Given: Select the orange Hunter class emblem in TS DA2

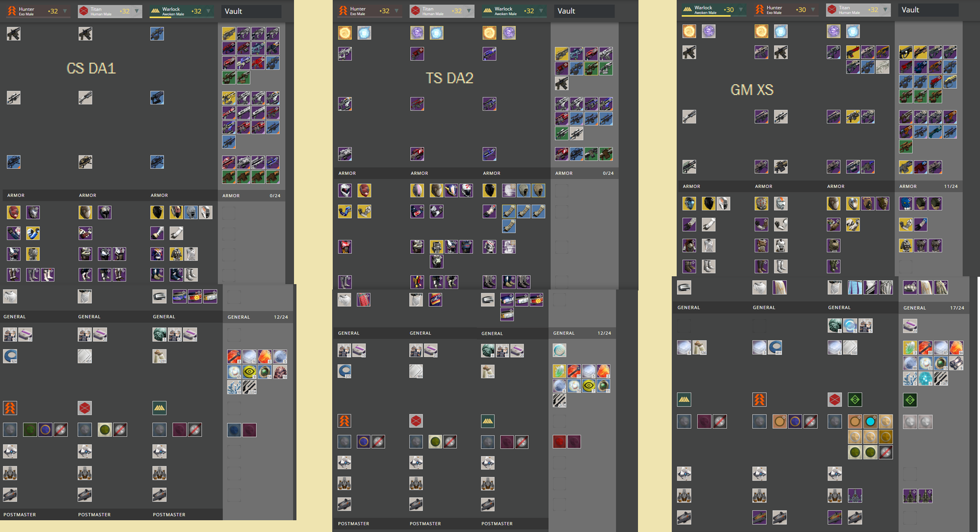Looking at the screenshot, I should coord(344,421).
